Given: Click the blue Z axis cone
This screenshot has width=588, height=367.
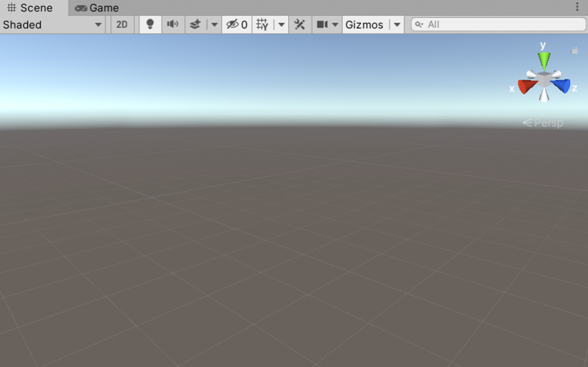Looking at the screenshot, I should click(x=562, y=86).
